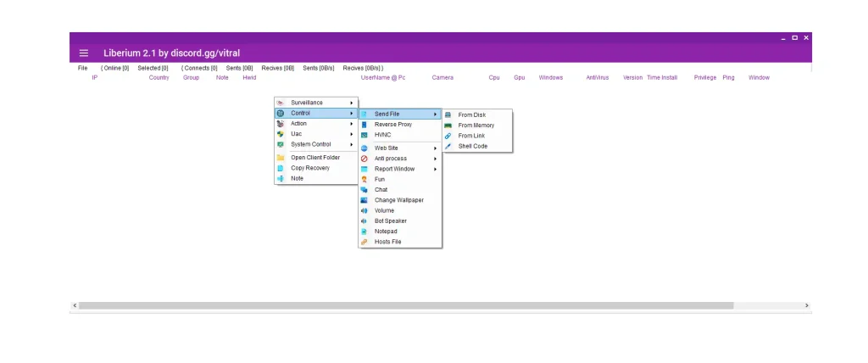The image size is (868, 363).
Task: Click the Anti process prohibited icon
Action: pos(364,159)
